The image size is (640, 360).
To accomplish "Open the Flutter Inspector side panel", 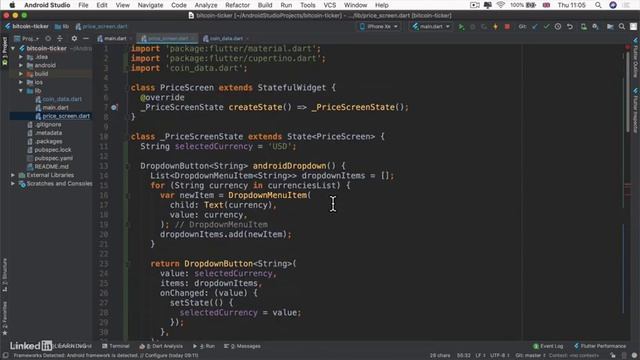I will point(636,110).
